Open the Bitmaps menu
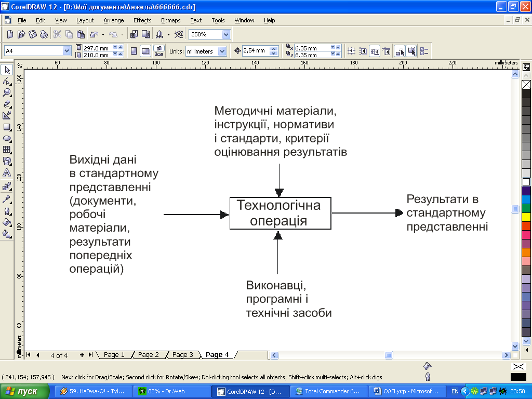The height and width of the screenshot is (399, 532). tap(170, 20)
